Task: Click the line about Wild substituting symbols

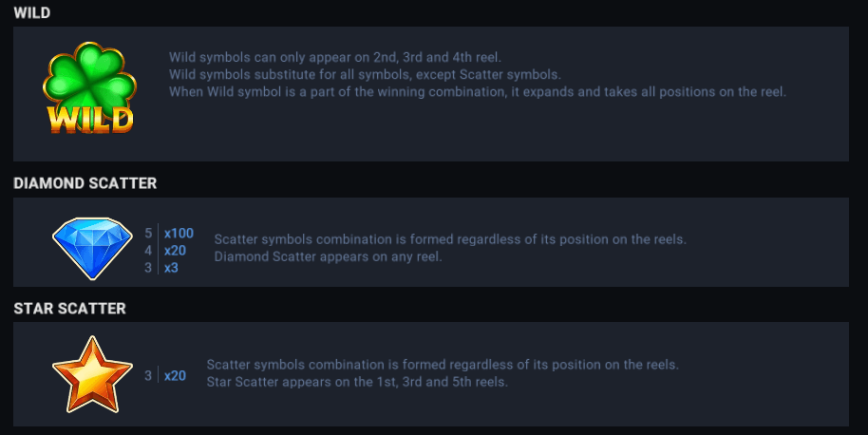Action: click(366, 74)
